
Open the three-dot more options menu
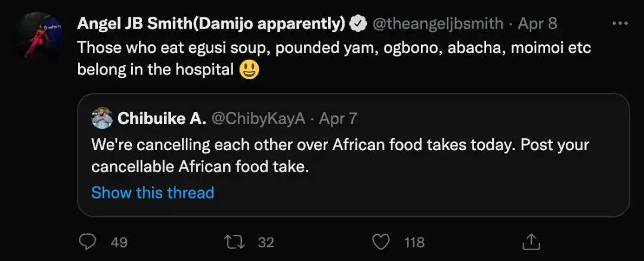click(620, 24)
